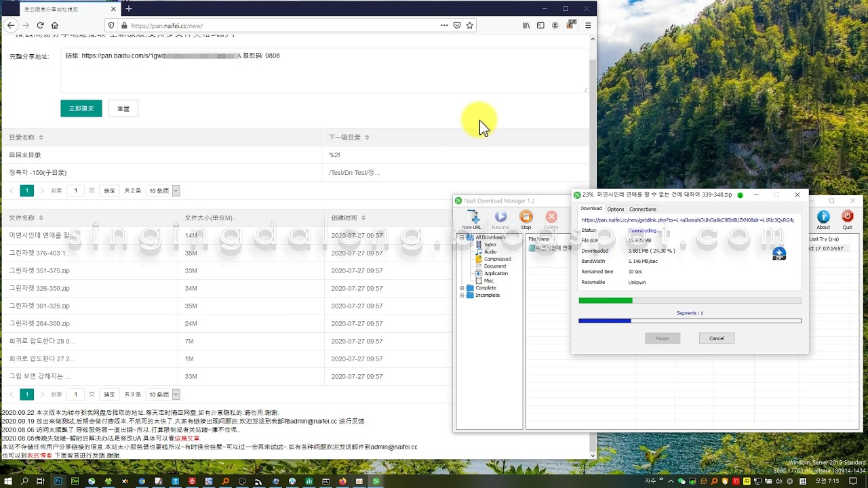Viewport: 868px width, 488px height.
Task: Open page actions three-dot menu
Action: (x=444, y=25)
